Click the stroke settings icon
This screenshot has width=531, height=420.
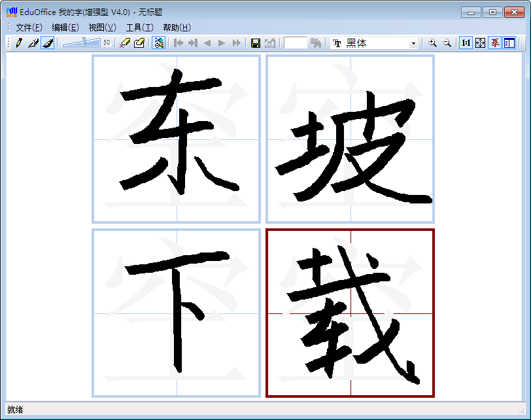158,43
